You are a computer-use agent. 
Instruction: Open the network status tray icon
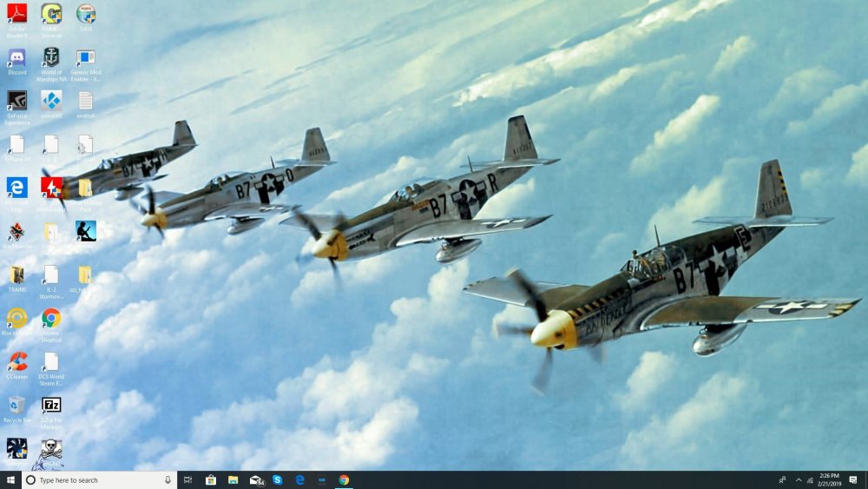pyautogui.click(x=810, y=479)
